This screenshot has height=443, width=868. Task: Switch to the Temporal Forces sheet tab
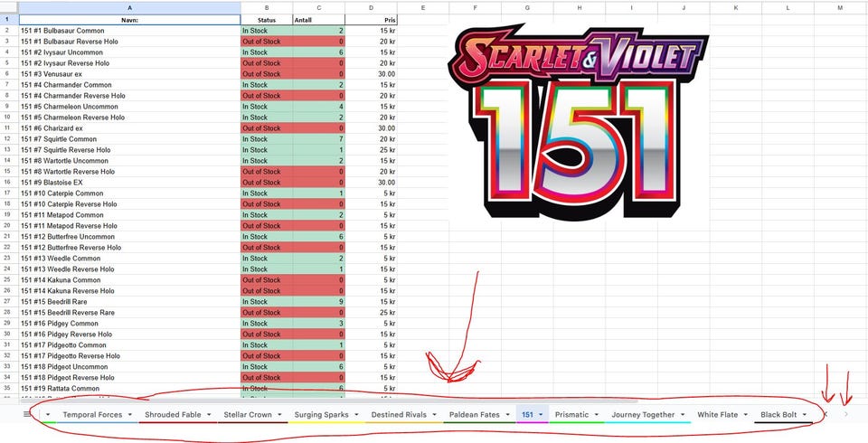(92, 414)
